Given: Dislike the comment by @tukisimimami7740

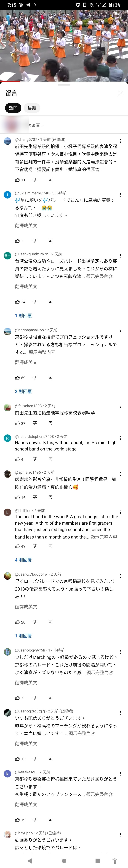Looking at the screenshot, I should pos(35,241).
